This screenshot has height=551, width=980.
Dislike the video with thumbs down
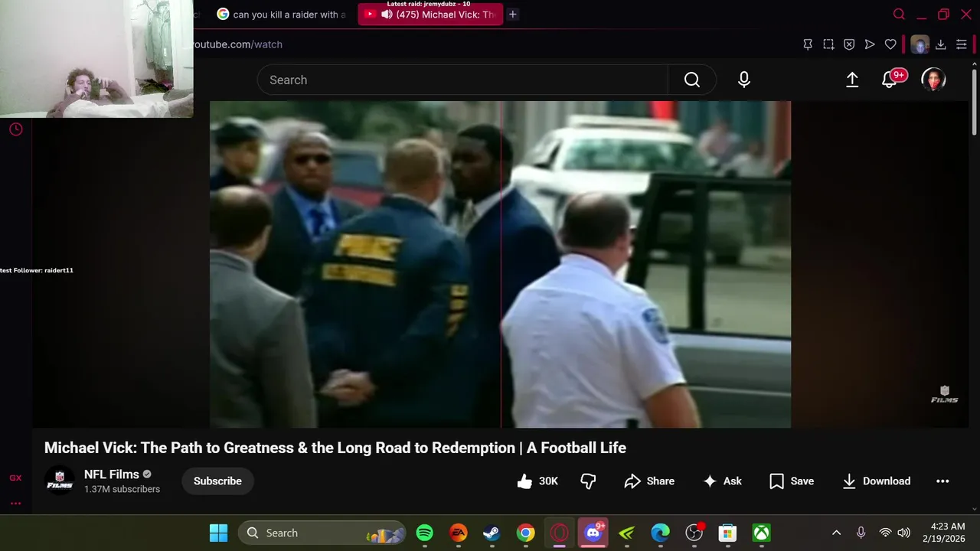click(588, 481)
